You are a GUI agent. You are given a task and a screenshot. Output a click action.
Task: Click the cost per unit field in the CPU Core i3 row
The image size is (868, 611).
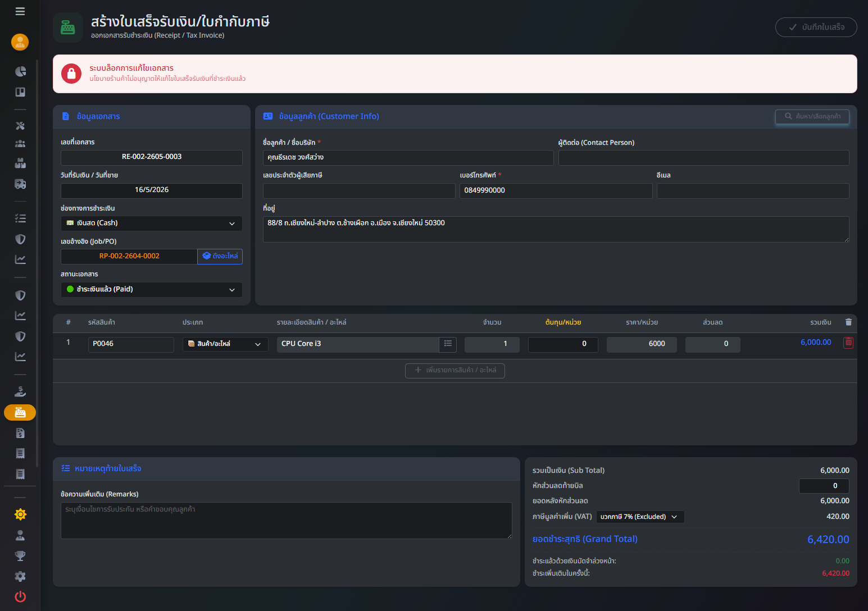[x=563, y=344]
